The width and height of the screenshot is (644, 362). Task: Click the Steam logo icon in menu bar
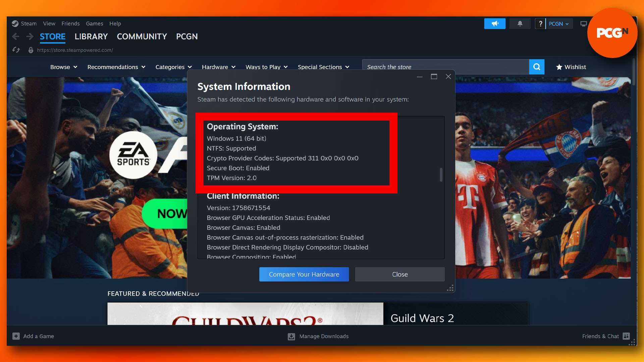pyautogui.click(x=15, y=23)
